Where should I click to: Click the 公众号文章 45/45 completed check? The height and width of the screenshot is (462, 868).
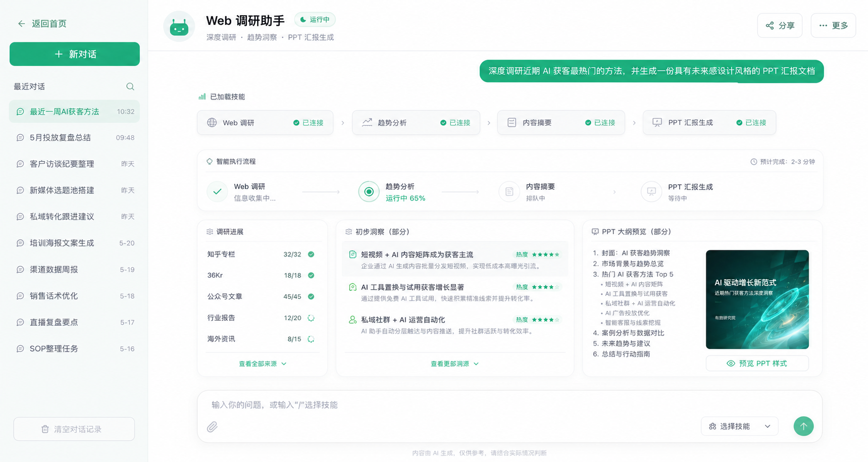311,297
